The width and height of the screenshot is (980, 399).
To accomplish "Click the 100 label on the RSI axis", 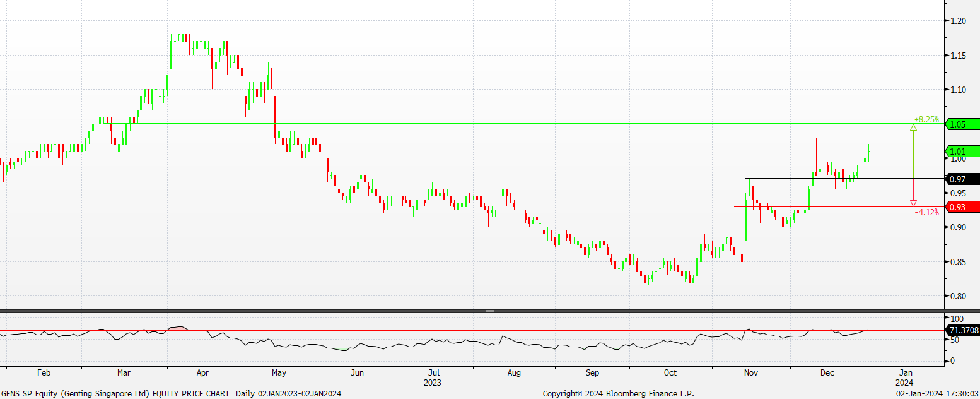I will coord(956,319).
